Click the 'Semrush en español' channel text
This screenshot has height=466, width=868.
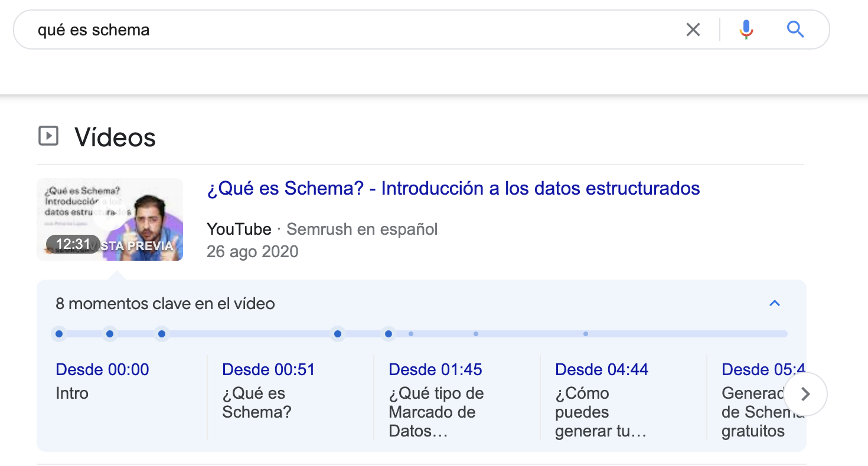(x=362, y=229)
